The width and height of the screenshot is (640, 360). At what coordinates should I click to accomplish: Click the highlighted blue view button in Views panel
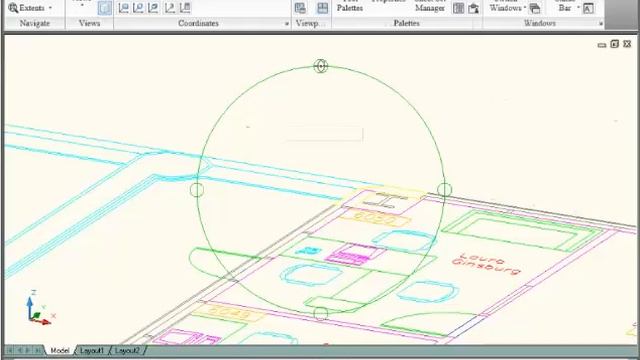(x=105, y=8)
